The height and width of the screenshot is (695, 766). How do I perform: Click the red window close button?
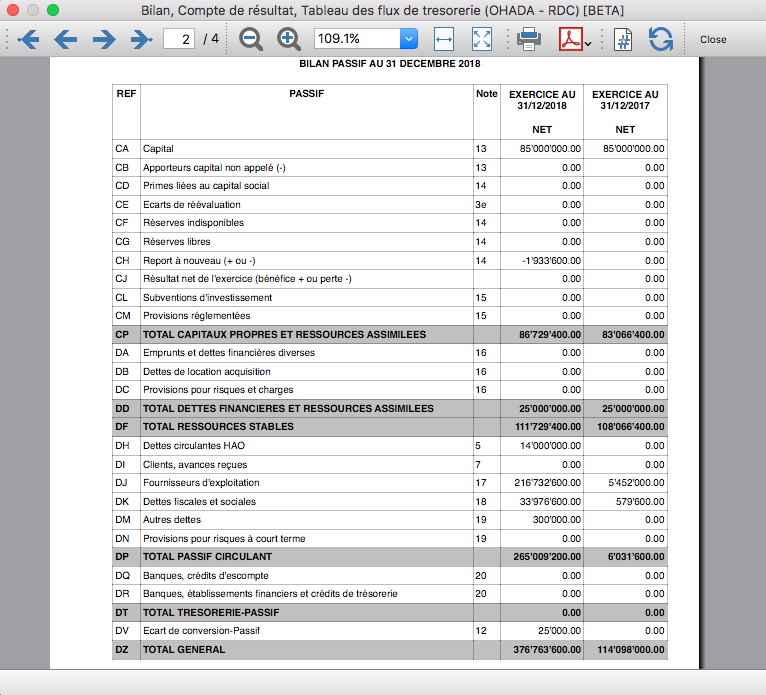tap(13, 10)
